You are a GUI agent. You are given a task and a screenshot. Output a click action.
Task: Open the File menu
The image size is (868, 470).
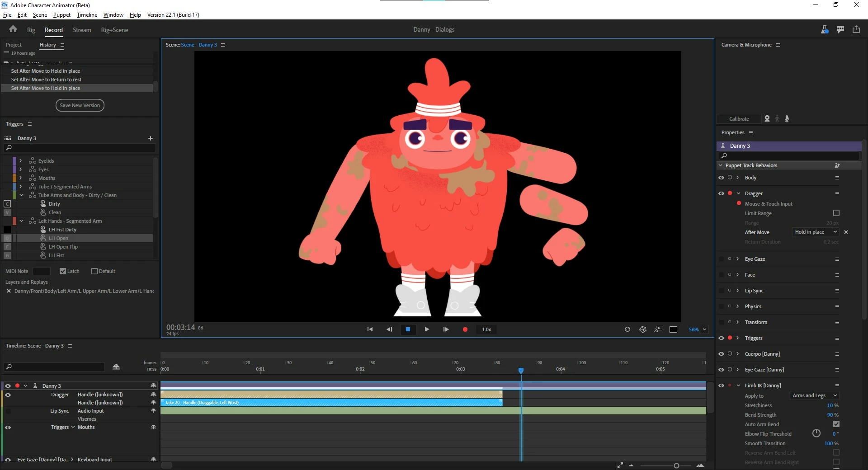7,14
